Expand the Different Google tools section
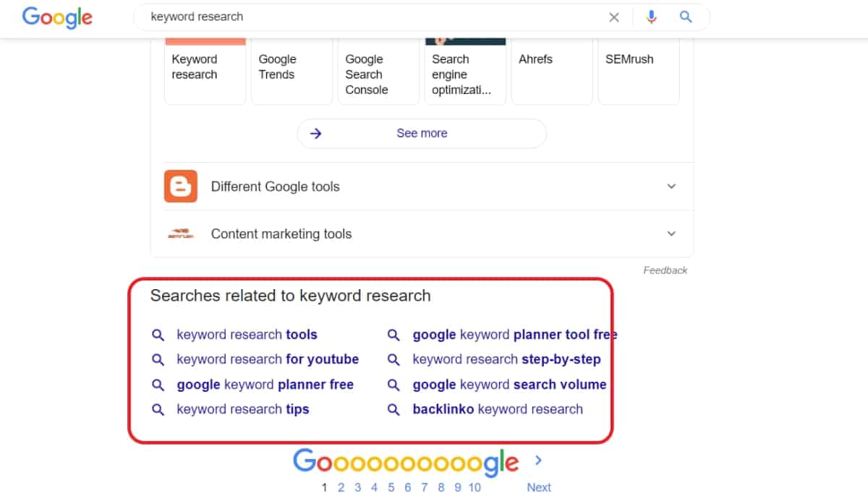The image size is (868, 493). coord(671,187)
